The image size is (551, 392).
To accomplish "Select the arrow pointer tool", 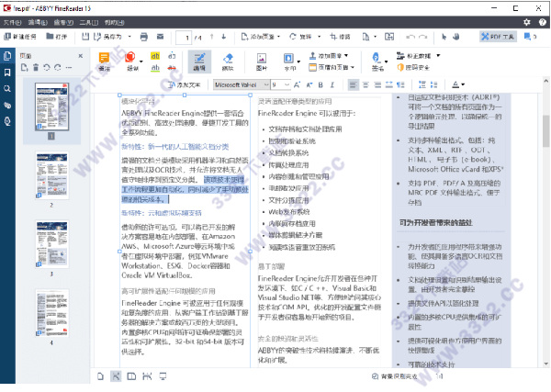I will coord(444,37).
